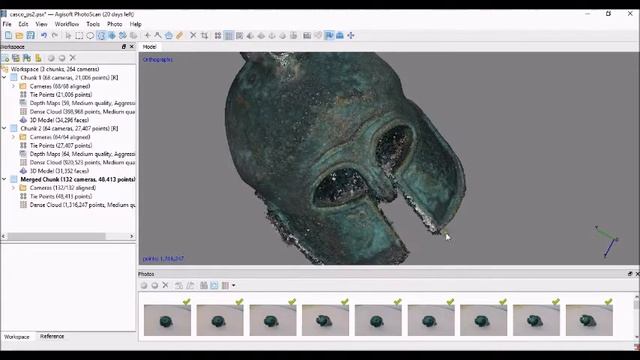Screen dimensions: 640x360
Task: Toggle Show Markers flag button
Action: click(x=329, y=36)
